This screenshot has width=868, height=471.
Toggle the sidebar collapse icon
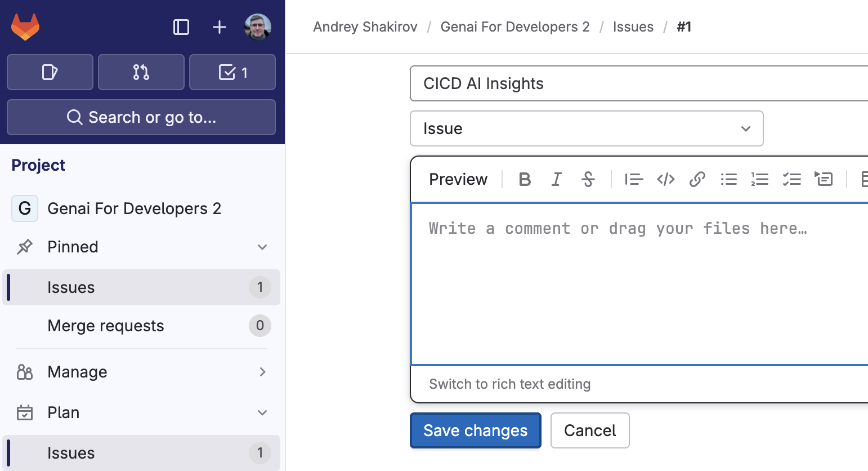(181, 27)
